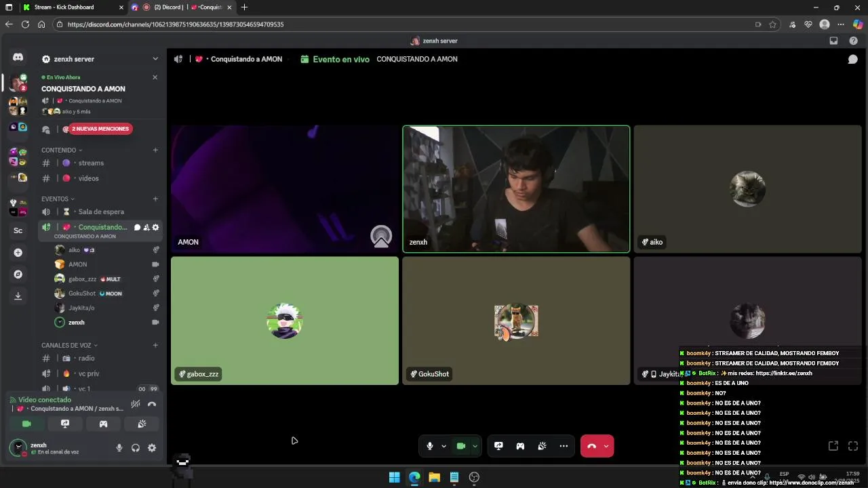
Task: Dismiss the En Vivo Ahora event banner
Action: click(155, 77)
